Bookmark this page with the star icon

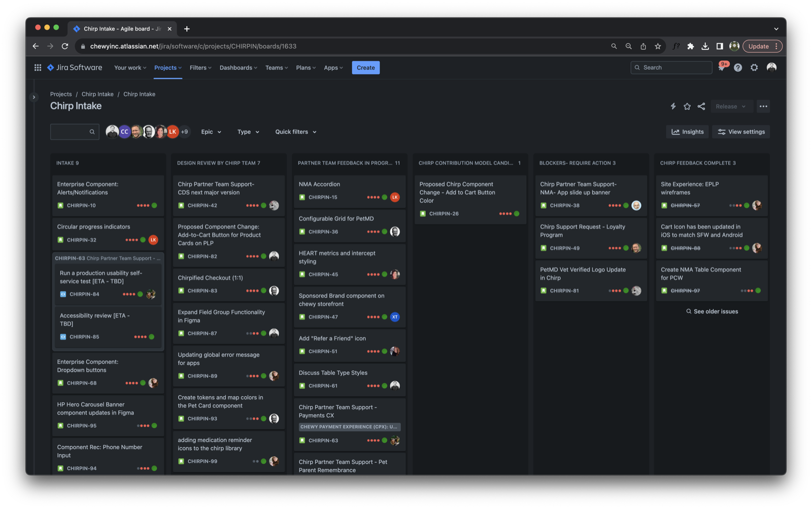(658, 46)
